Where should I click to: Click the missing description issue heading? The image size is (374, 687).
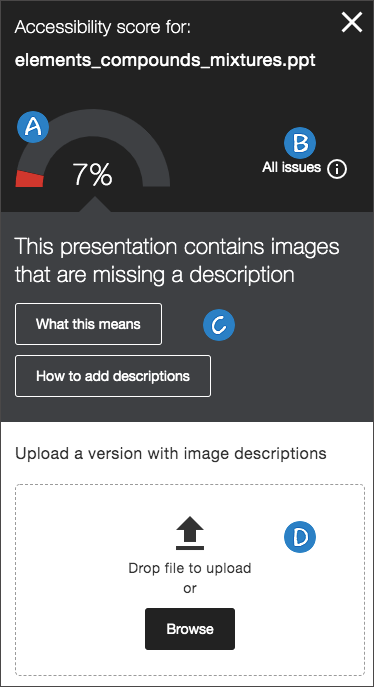[177, 260]
